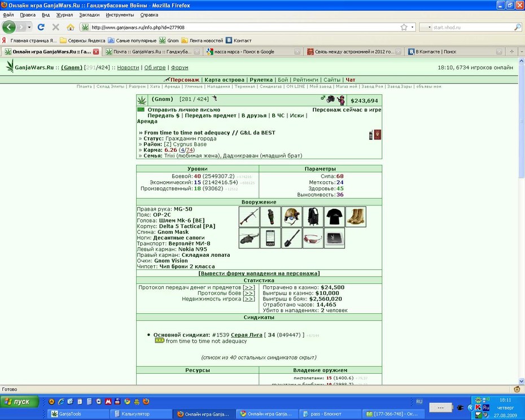The width and height of the screenshot is (525, 420).
Task: Open the back/forward history dropdown arrow
Action: (x=29, y=27)
